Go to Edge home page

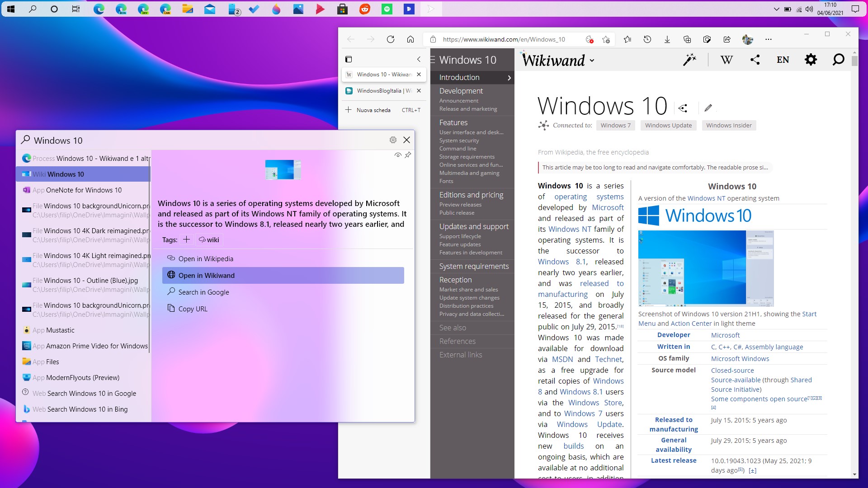point(410,39)
